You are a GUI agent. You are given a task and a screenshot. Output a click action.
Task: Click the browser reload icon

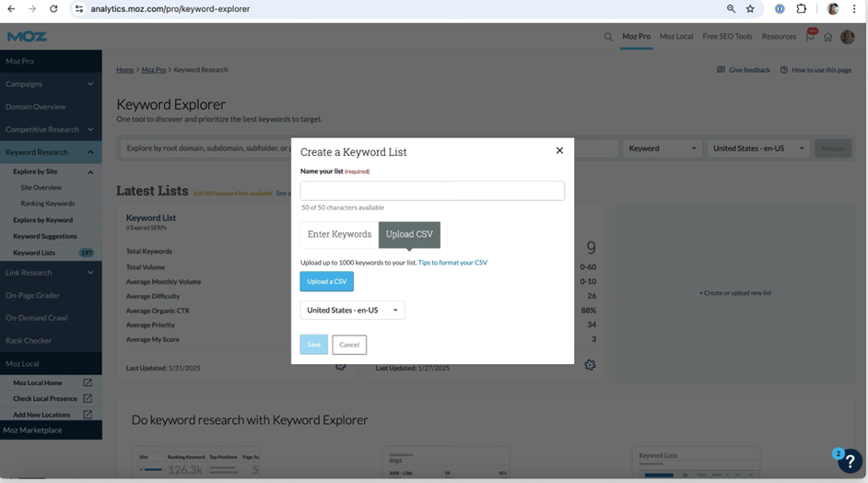53,9
